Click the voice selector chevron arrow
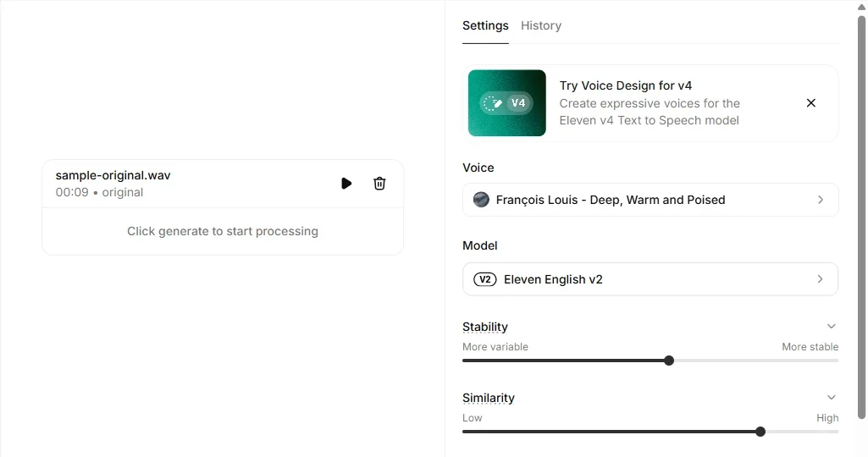This screenshot has height=457, width=868. pyautogui.click(x=821, y=200)
